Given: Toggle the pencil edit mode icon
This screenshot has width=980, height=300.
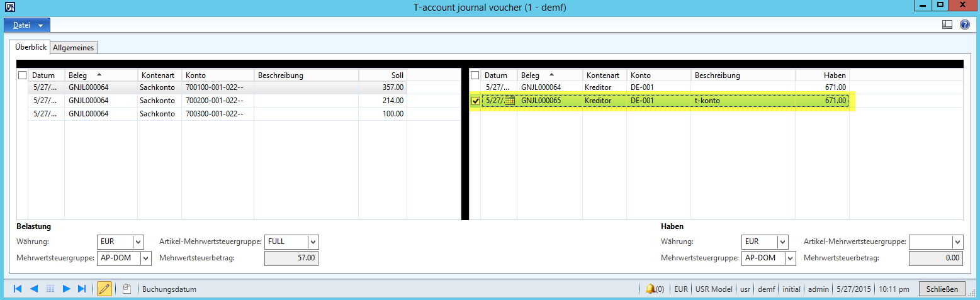Looking at the screenshot, I should click(104, 289).
